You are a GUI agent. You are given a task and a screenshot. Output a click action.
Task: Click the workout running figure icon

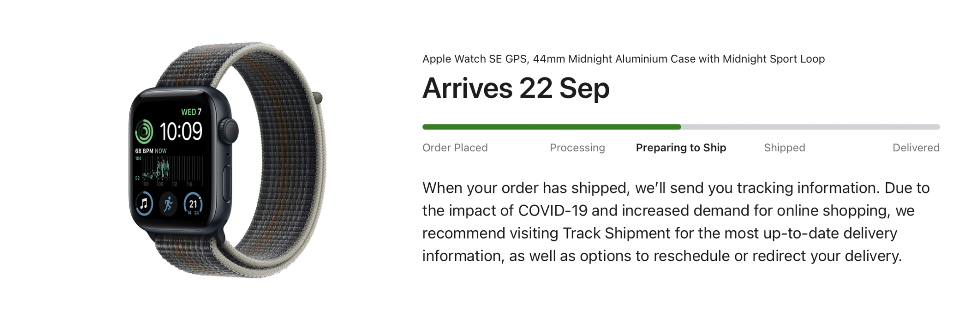pos(168,204)
